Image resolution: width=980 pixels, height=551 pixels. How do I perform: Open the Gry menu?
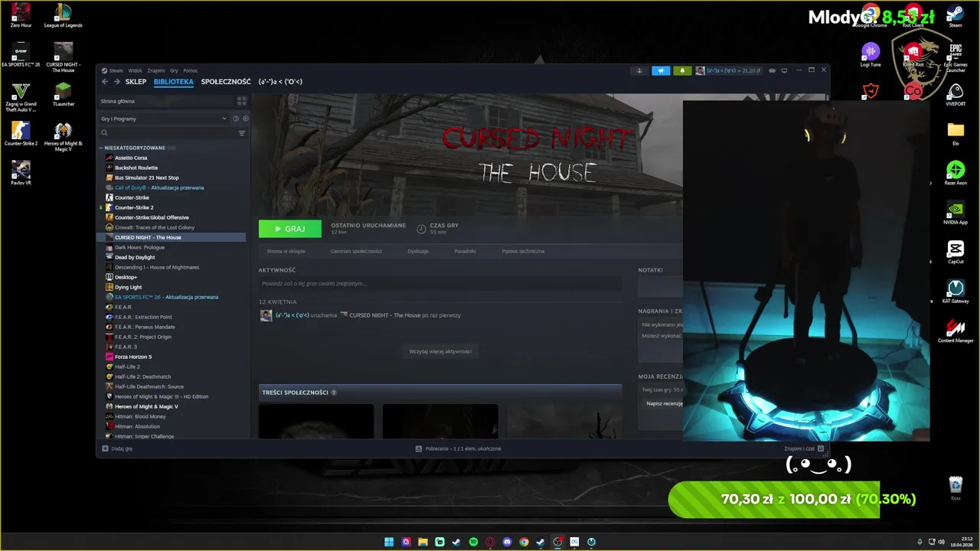(x=174, y=70)
